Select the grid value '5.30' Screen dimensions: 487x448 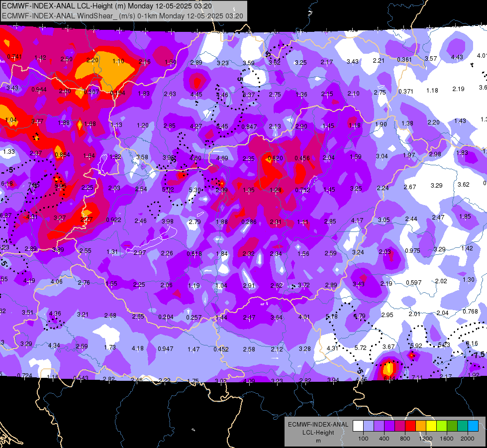tap(195, 190)
